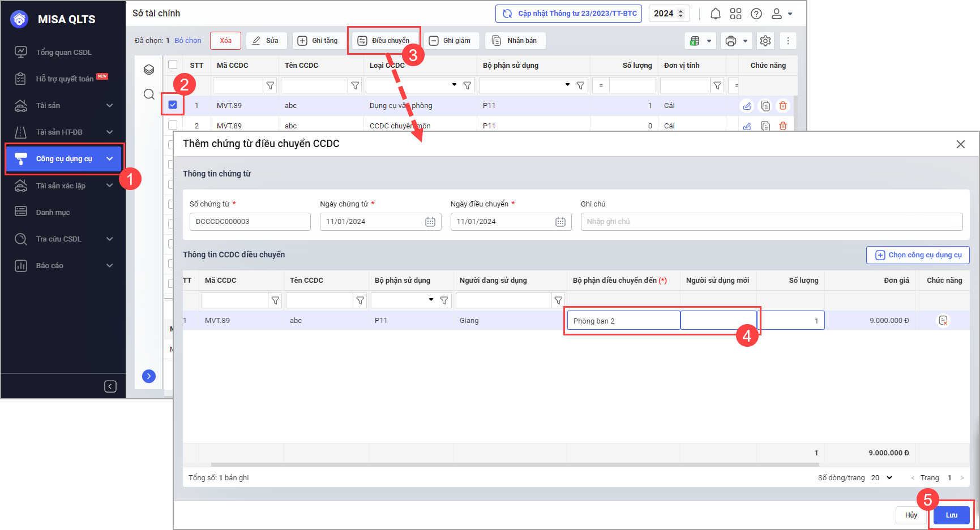
Task: Delete row MVT.89 using red trash icon
Action: (x=783, y=106)
